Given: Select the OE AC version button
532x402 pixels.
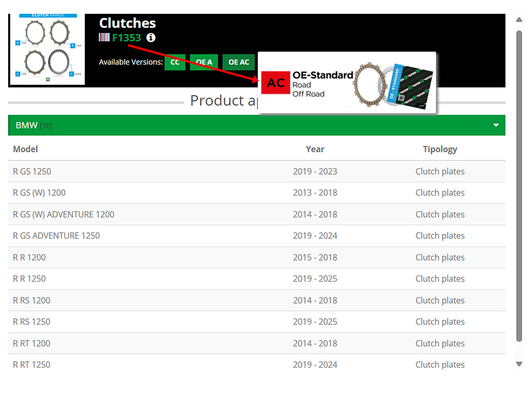Looking at the screenshot, I should [x=238, y=62].
